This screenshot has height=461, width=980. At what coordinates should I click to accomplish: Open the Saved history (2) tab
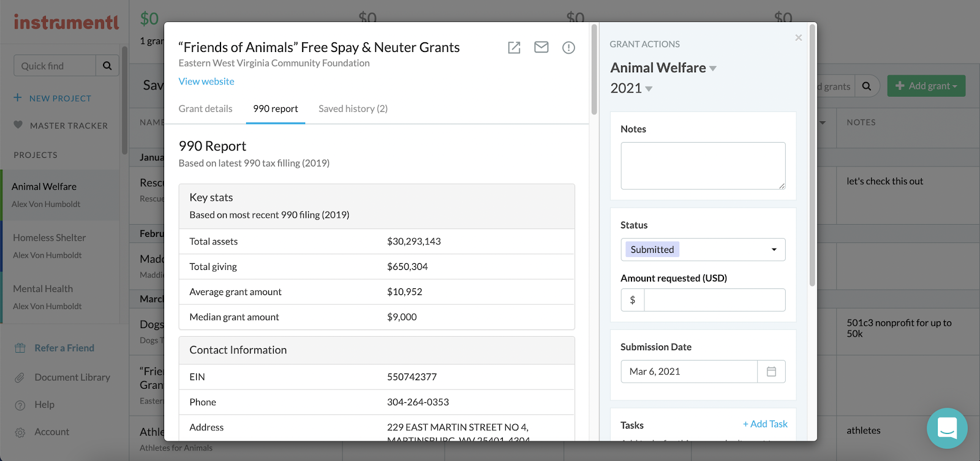[353, 108]
